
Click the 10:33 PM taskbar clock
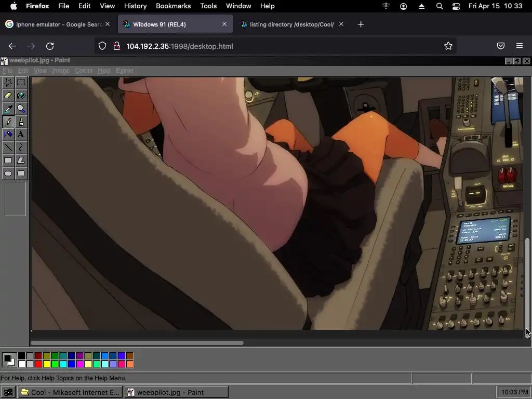click(514, 392)
